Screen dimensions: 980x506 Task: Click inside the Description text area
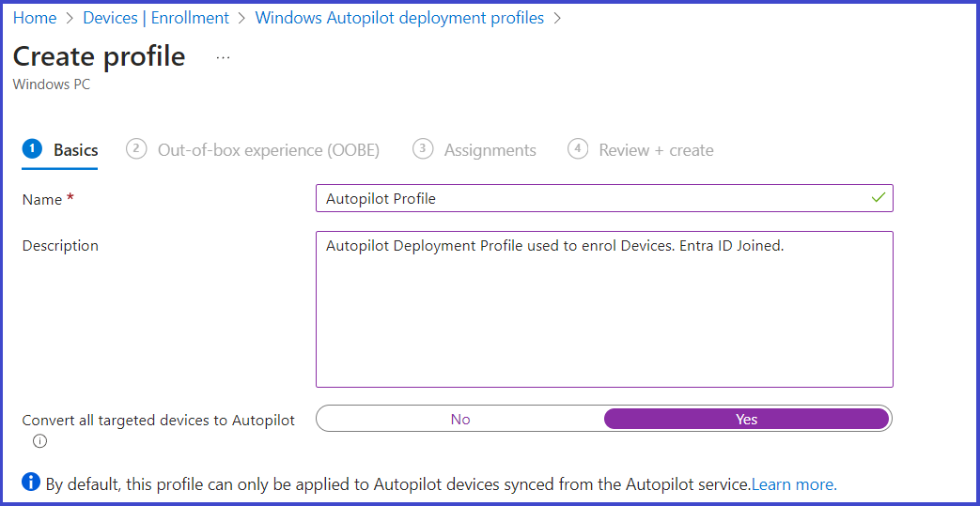pos(604,309)
